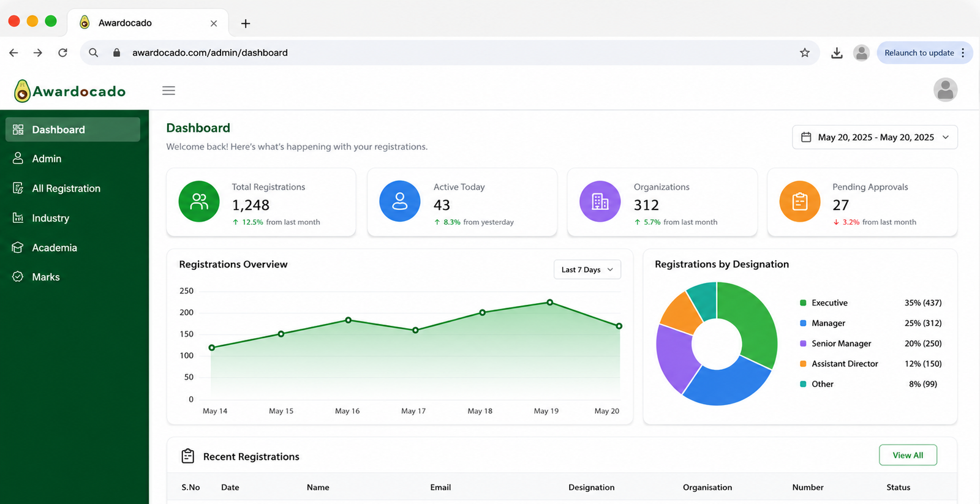Viewport: 980px width, 504px height.
Task: Click the calendar icon in date range picker
Action: tap(806, 137)
